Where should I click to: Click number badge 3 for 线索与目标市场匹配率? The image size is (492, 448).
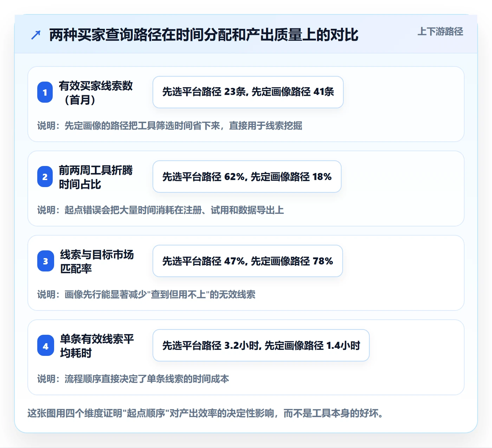click(45, 261)
